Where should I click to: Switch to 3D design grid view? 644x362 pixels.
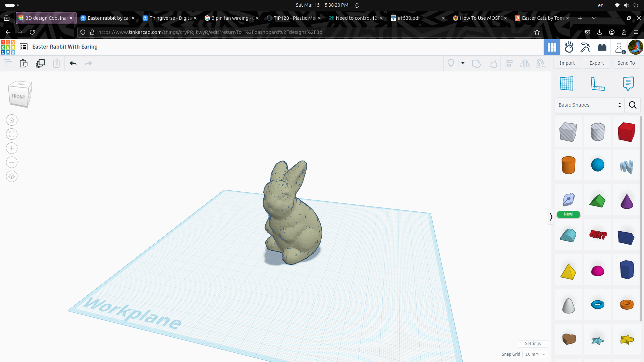coord(552,47)
